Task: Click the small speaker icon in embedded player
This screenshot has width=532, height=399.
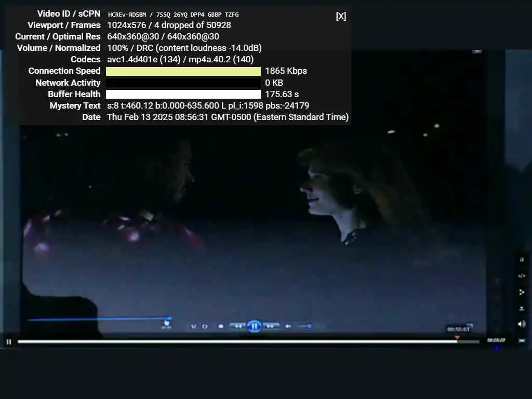Action: coord(288,326)
